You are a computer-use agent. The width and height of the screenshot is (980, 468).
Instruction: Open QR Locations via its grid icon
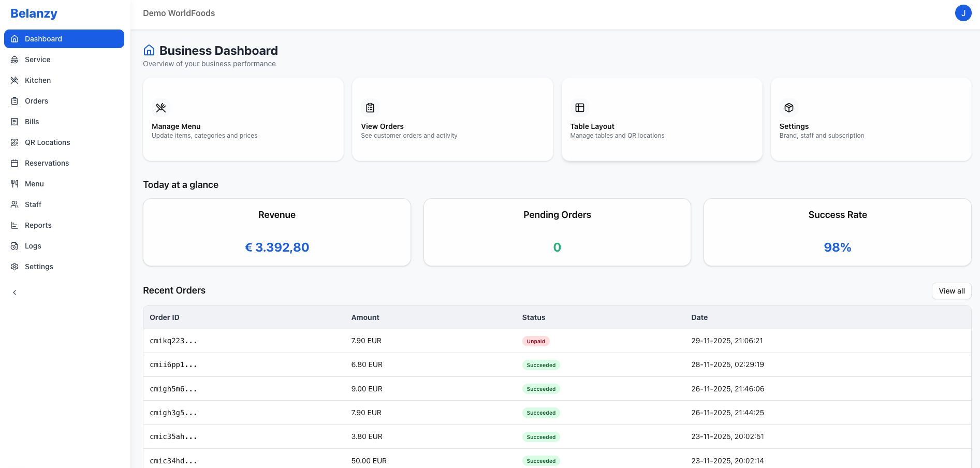pyautogui.click(x=14, y=142)
